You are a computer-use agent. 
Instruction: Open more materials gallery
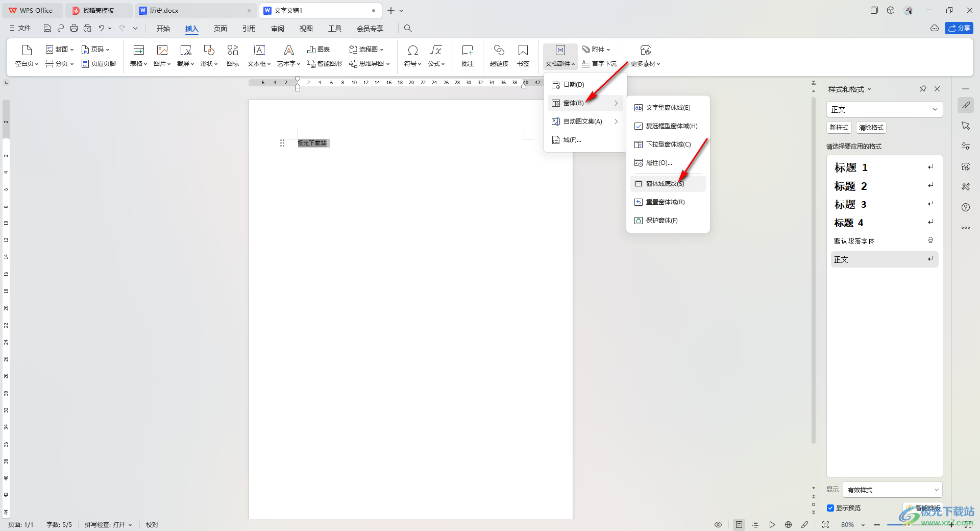tap(645, 56)
